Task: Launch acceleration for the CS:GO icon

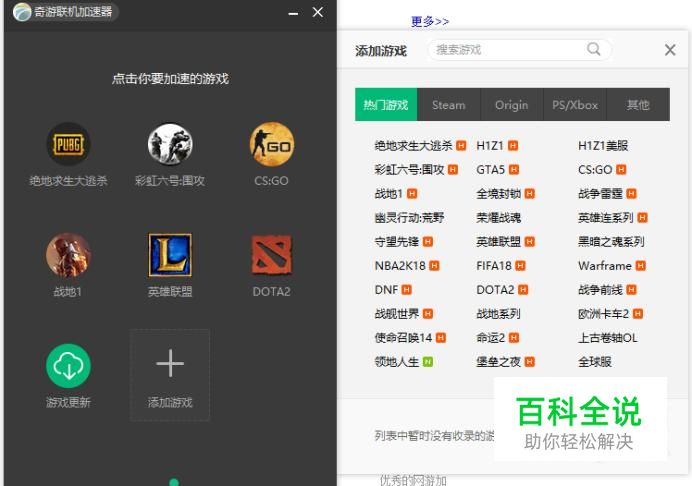Action: click(271, 144)
